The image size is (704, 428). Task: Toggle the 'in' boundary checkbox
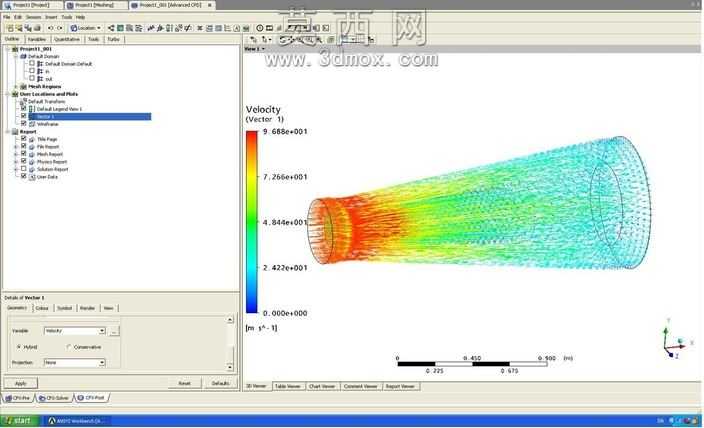point(32,71)
